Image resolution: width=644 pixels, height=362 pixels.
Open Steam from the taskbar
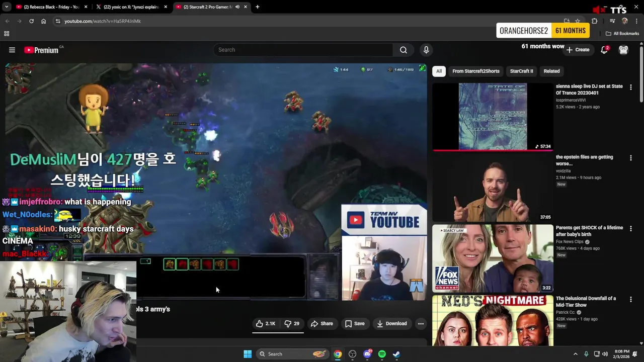tap(396, 354)
